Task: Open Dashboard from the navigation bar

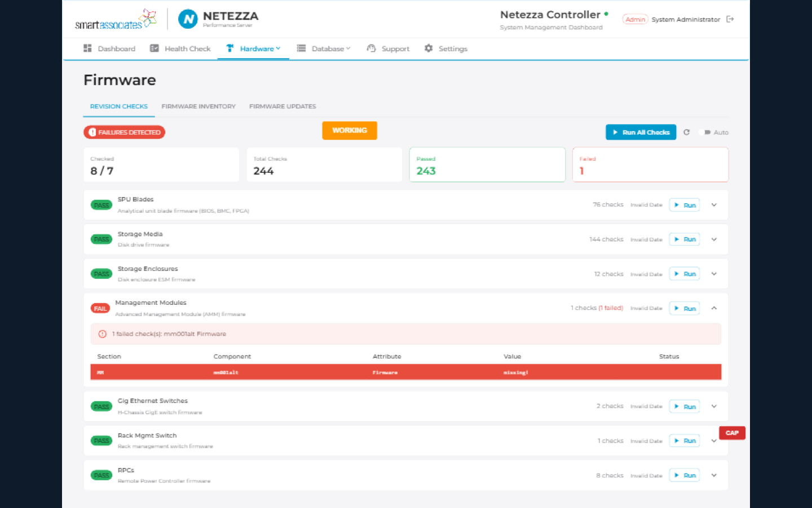Action: point(109,49)
